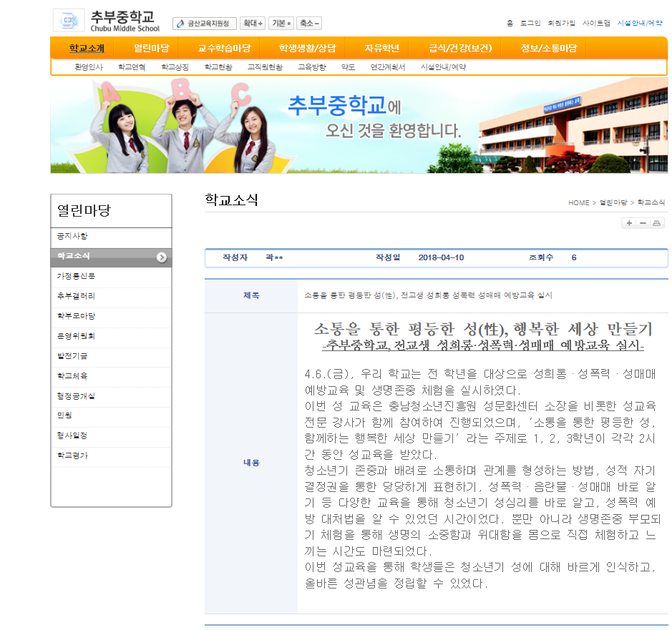The width and height of the screenshot is (672, 630).
Task: Click the 로그인 link at top
Action: click(x=530, y=24)
